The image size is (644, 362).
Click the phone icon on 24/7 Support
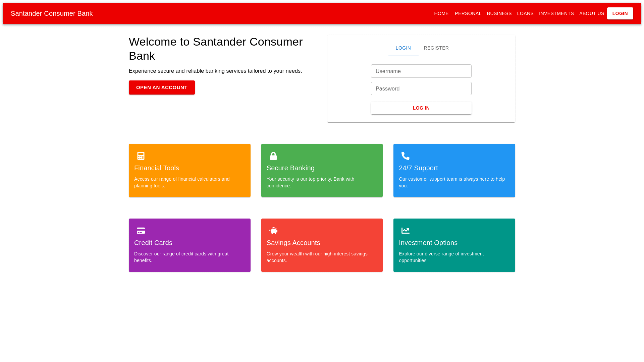406,156
